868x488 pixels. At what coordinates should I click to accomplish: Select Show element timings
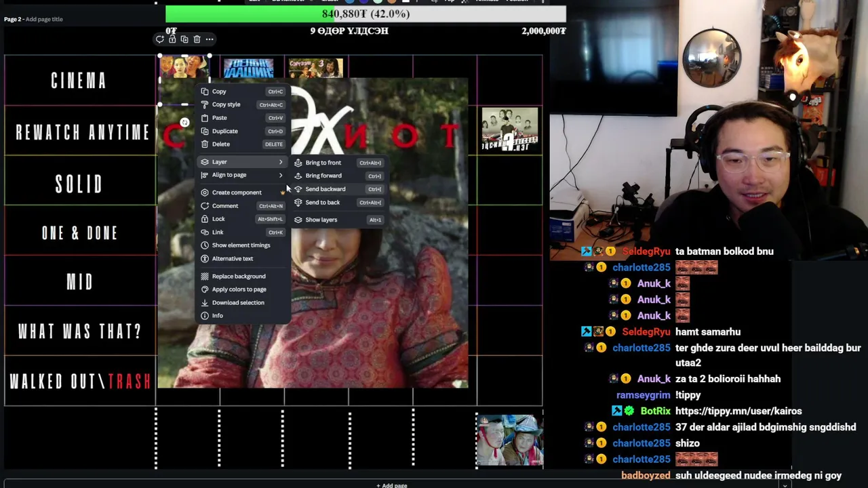243,245
